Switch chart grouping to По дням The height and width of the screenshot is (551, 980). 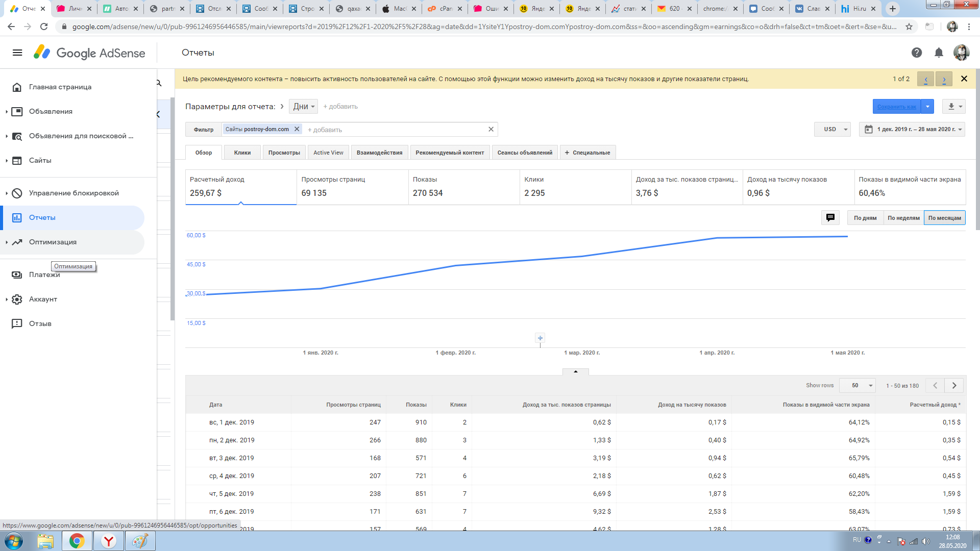point(865,218)
